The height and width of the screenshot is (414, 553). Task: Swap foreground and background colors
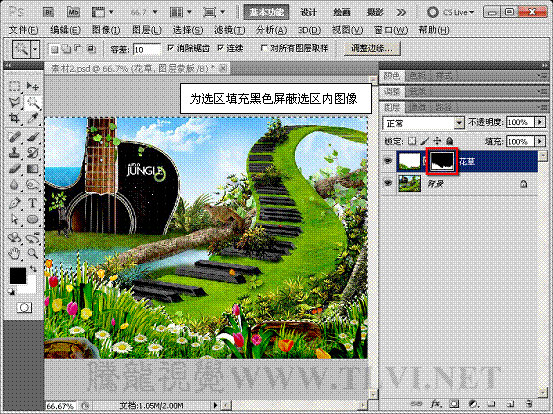click(33, 269)
